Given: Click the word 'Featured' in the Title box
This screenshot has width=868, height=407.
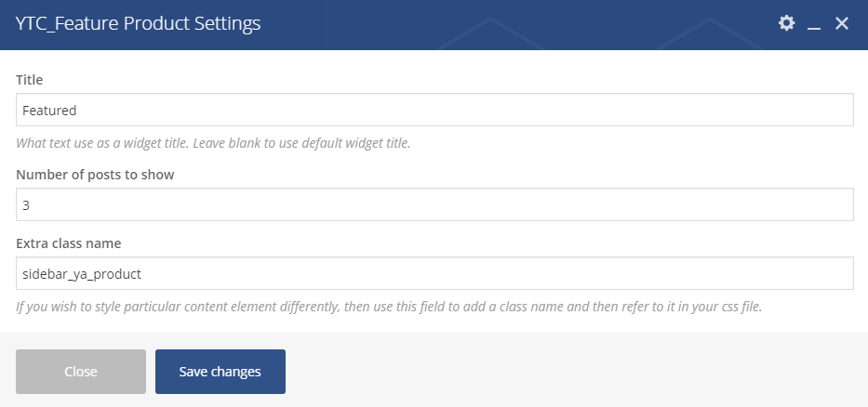Looking at the screenshot, I should [49, 111].
